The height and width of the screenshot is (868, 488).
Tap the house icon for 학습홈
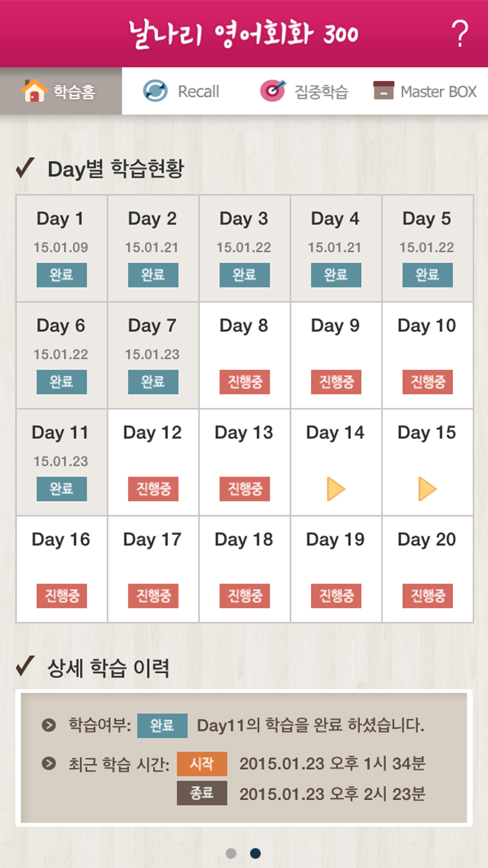pos(34,91)
